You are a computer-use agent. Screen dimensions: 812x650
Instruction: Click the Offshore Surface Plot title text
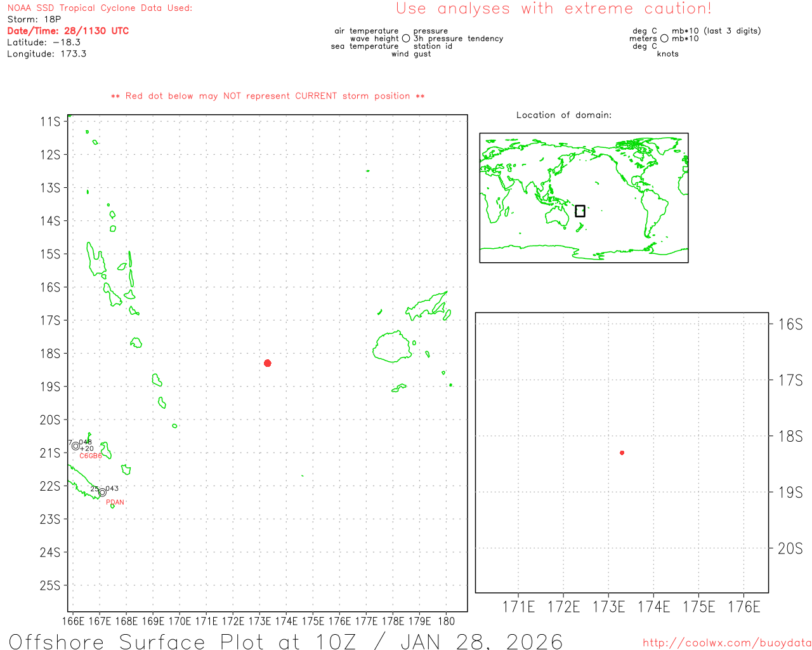coord(285,641)
